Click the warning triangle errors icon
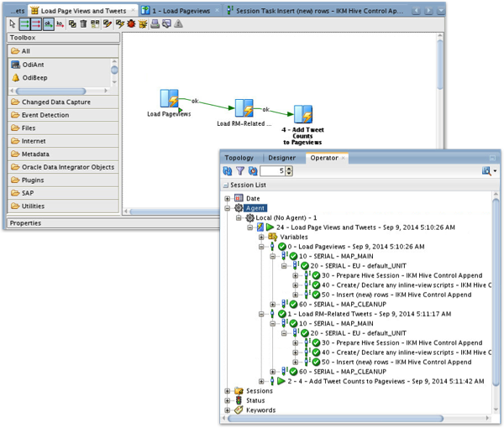This screenshot has height=428, width=504. pos(178,24)
